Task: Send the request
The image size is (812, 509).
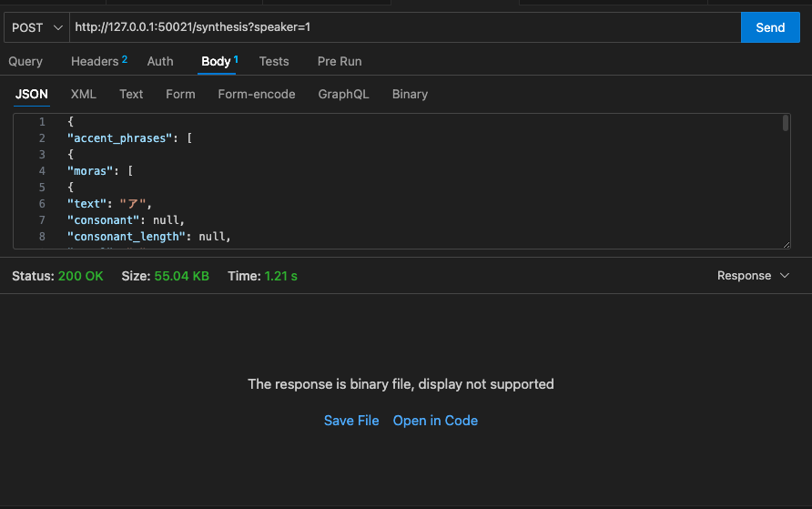Action: tap(770, 27)
